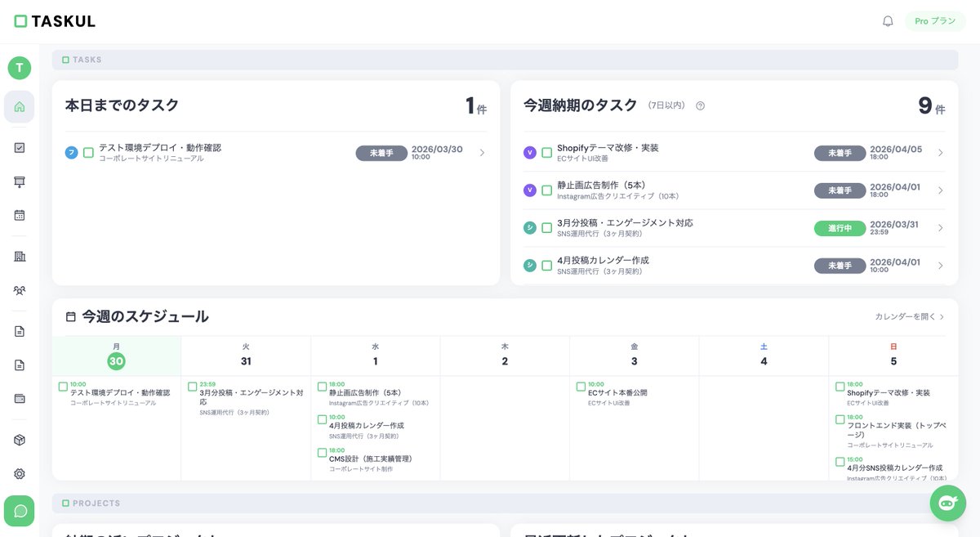Check off the テスト環境デプロイ・動作確認 task
Image resolution: width=980 pixels, height=537 pixels.
coord(88,152)
